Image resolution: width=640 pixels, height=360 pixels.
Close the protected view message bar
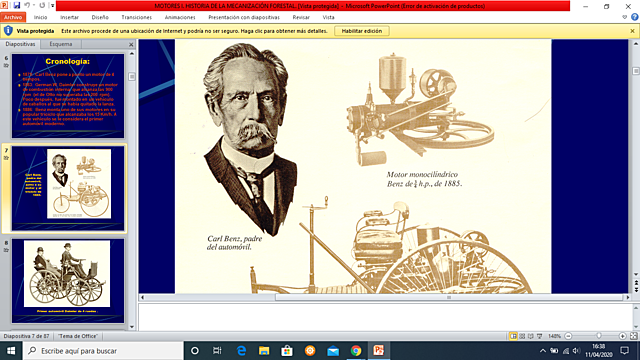tap(632, 31)
